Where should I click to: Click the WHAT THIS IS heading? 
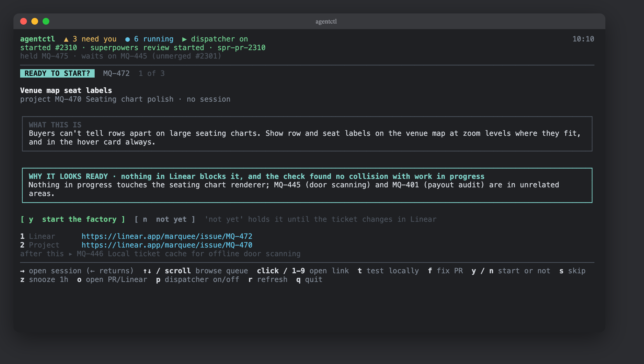(55, 125)
